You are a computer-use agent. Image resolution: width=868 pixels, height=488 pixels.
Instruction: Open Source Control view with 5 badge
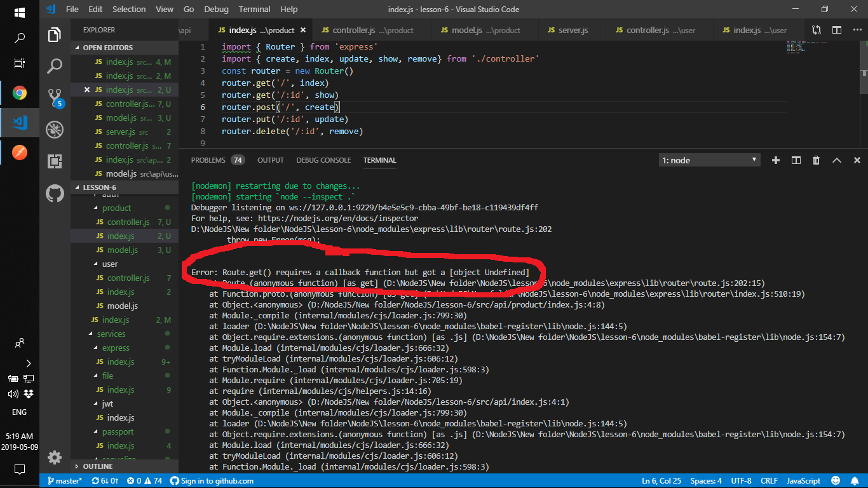pyautogui.click(x=56, y=97)
